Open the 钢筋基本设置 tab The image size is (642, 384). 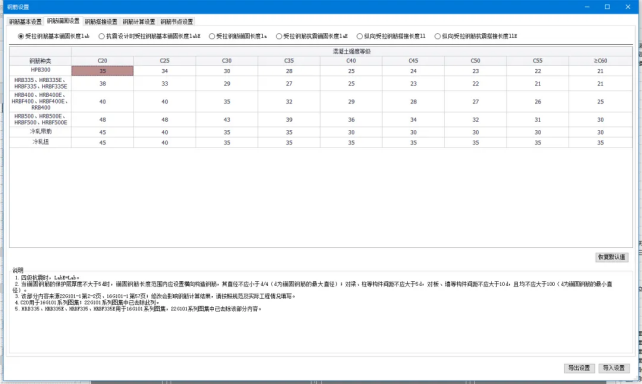tap(25, 22)
